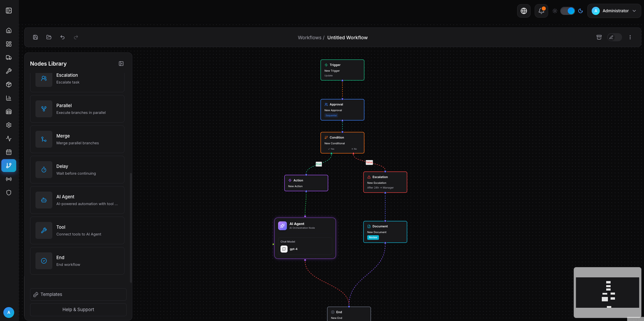Open the dashboard grid icon in sidebar

[9, 44]
